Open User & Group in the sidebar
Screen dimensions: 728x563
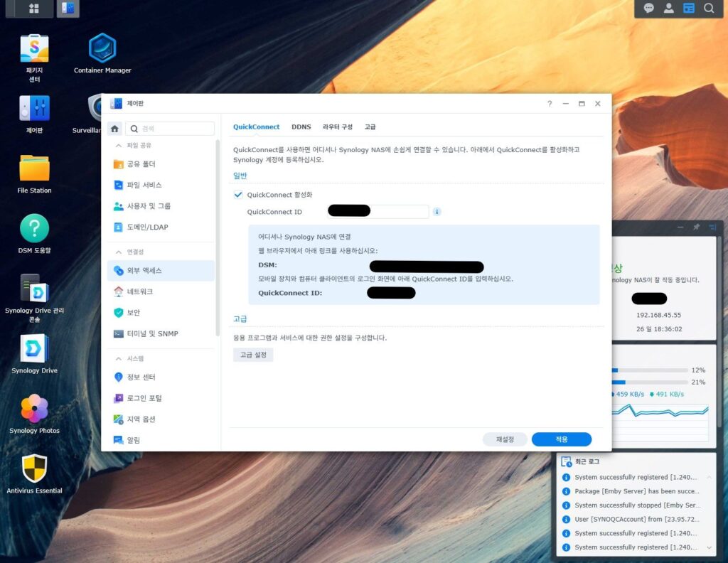[x=161, y=205]
